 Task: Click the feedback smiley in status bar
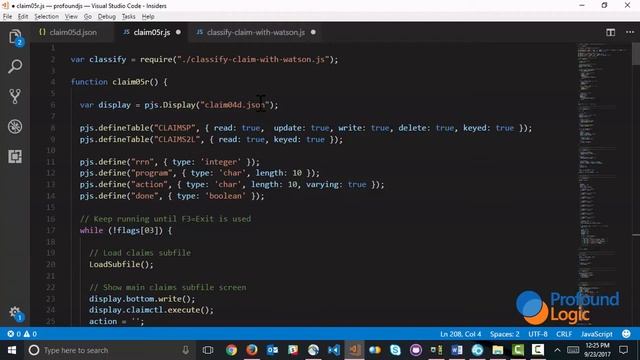click(x=626, y=334)
